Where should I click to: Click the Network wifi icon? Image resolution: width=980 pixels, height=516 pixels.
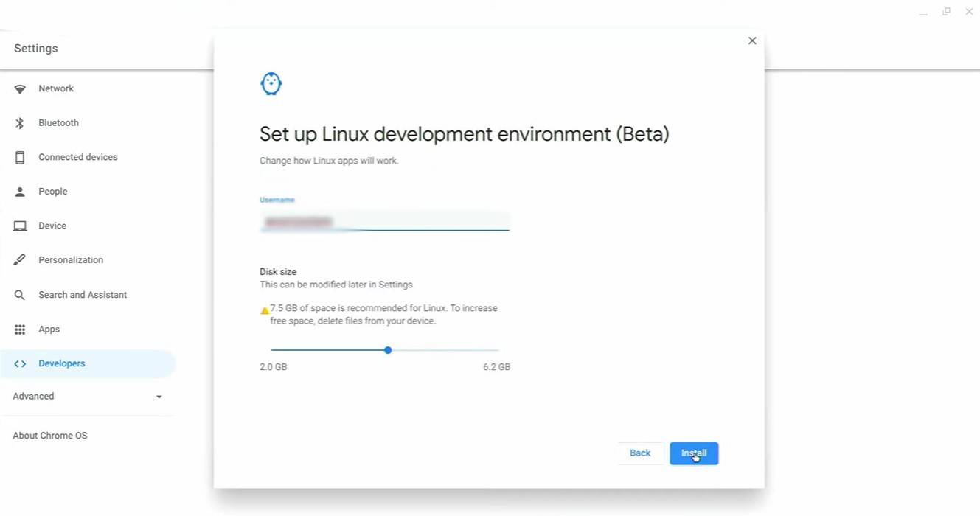click(x=20, y=89)
